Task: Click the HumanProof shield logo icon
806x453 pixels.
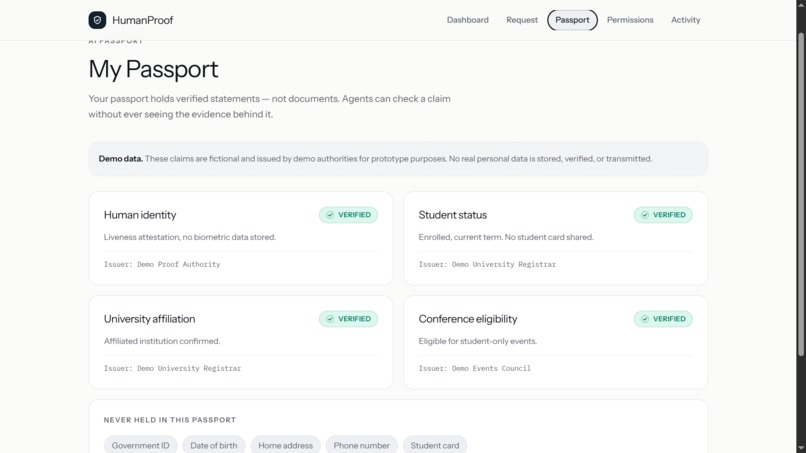Action: (97, 20)
